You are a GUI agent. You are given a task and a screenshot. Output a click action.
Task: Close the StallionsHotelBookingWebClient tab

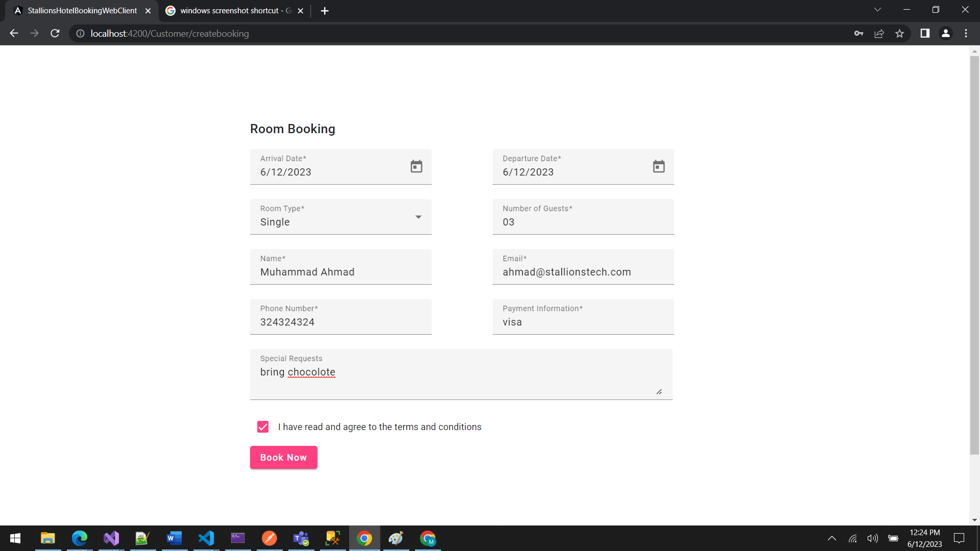click(148, 11)
